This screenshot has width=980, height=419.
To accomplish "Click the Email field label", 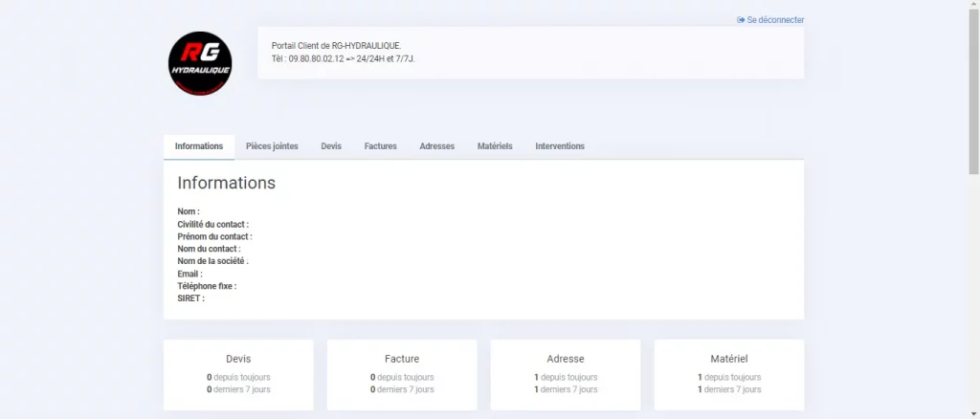I will 189,274.
